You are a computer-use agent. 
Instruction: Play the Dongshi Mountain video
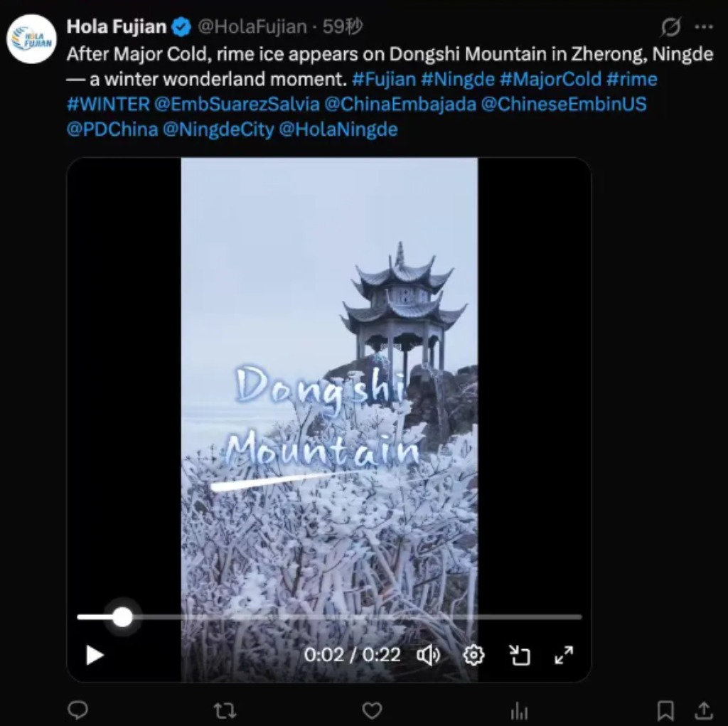tap(95, 656)
